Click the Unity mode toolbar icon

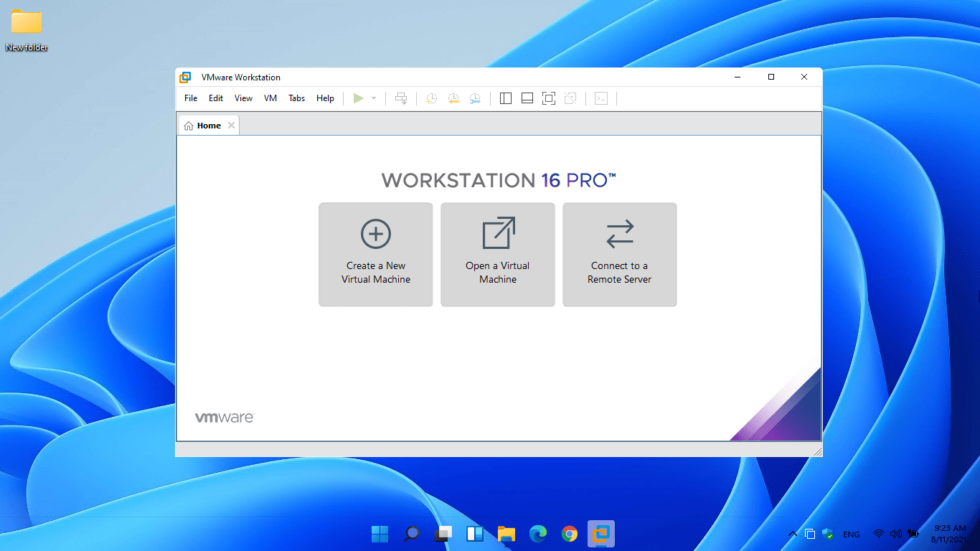point(570,98)
